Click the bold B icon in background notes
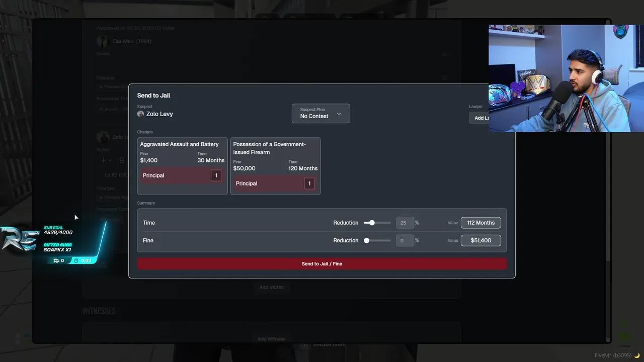This screenshot has height=362, width=644. pyautogui.click(x=121, y=160)
